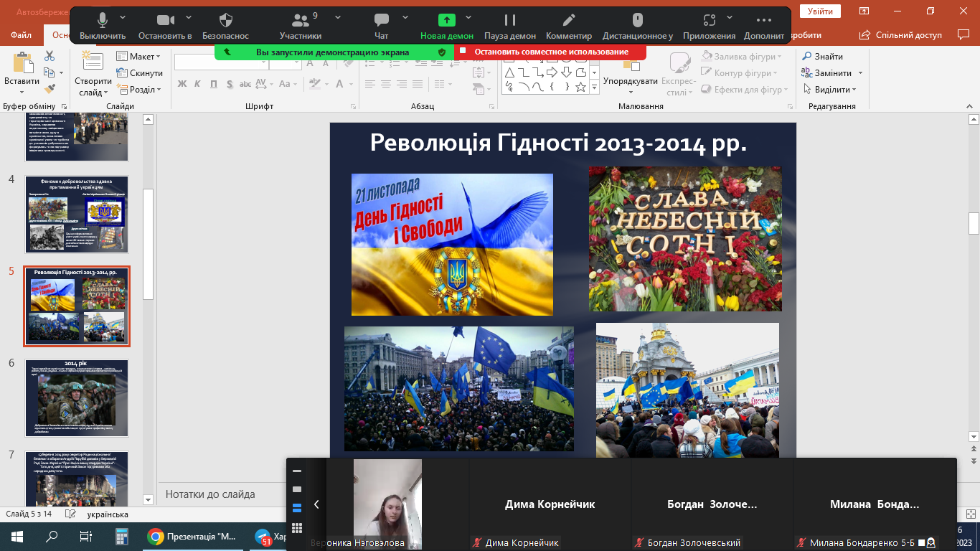Screen dimensions: 980x551
Task: Click the Cut scissors icon
Action: coord(50,56)
